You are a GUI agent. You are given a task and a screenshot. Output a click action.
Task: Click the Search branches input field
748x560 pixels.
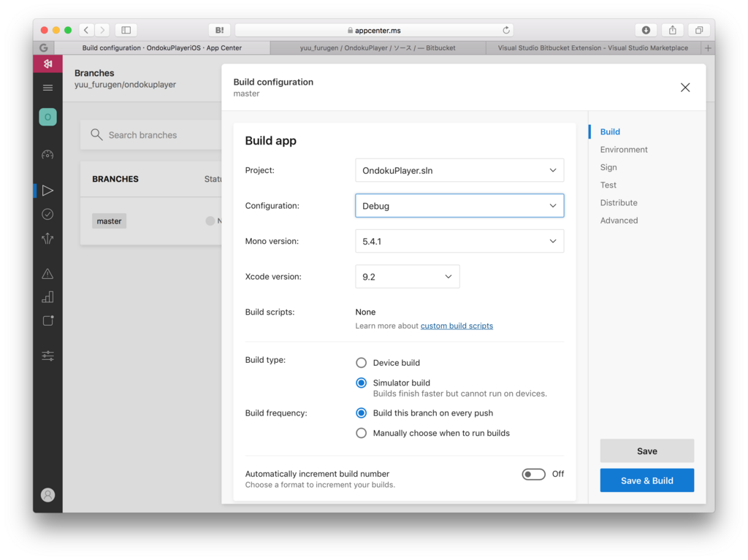(x=150, y=135)
